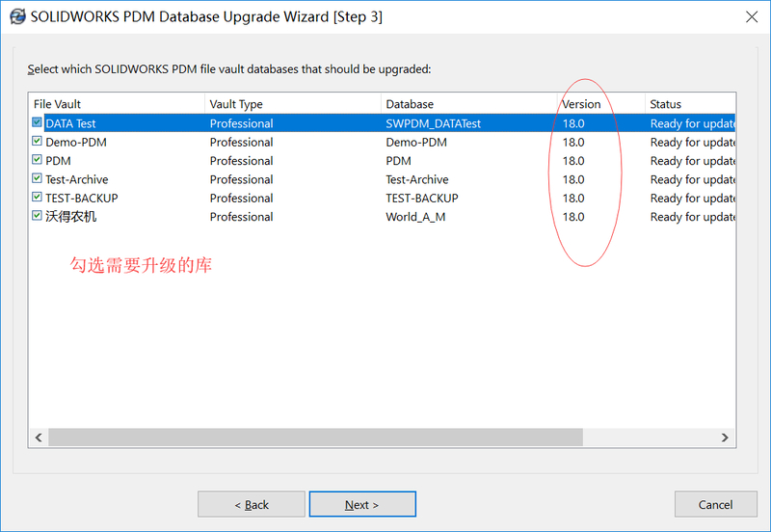The width and height of the screenshot is (771, 532).
Task: Proceed by clicking Next
Action: (x=362, y=504)
